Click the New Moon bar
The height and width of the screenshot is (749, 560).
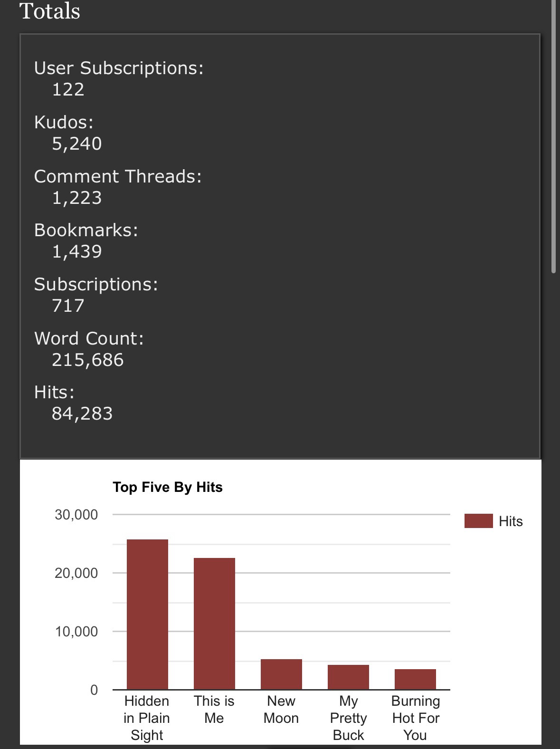point(281,674)
